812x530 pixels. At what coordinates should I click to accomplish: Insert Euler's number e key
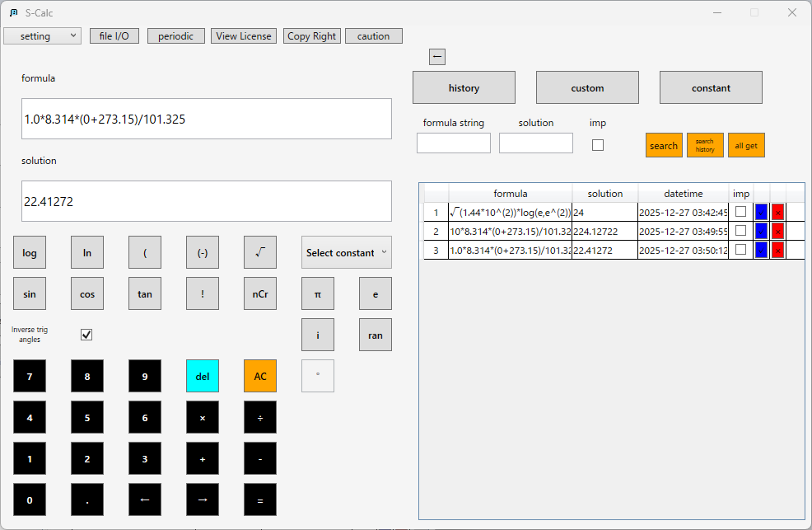point(376,293)
